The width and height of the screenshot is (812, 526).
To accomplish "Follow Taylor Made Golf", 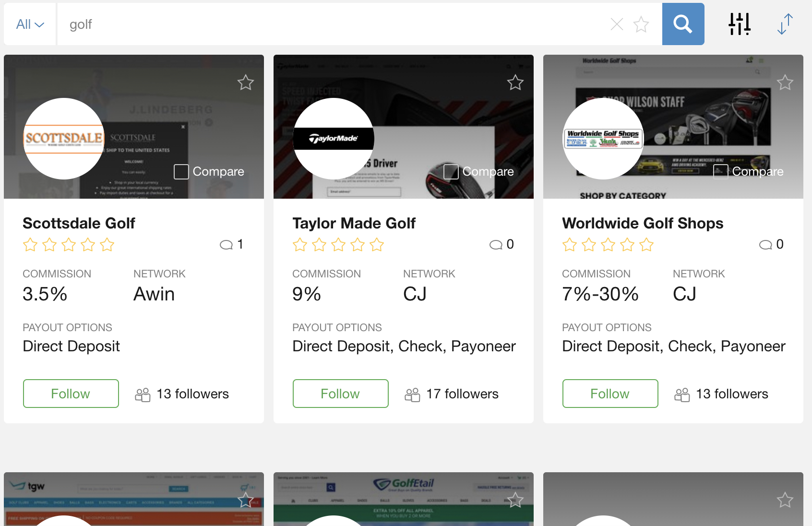I will 341,394.
